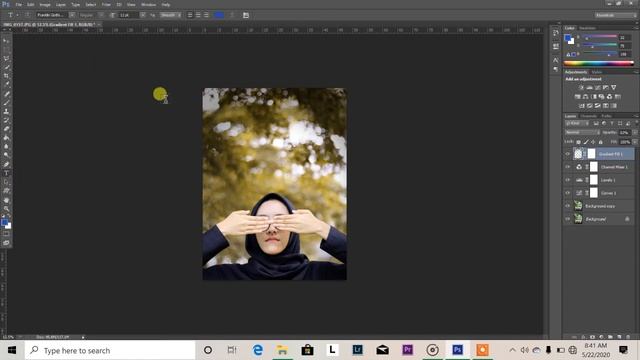The width and height of the screenshot is (640, 360).
Task: Open the layer Opacity dropdown arrow
Action: point(635,133)
